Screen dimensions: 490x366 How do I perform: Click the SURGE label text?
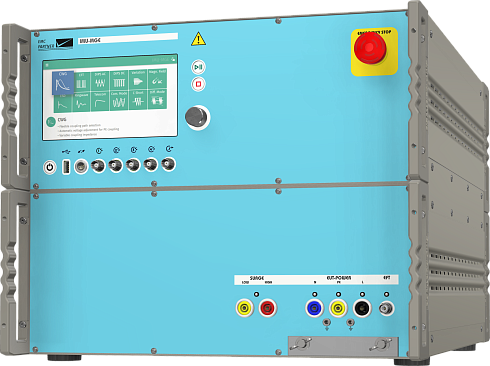coord(257,278)
